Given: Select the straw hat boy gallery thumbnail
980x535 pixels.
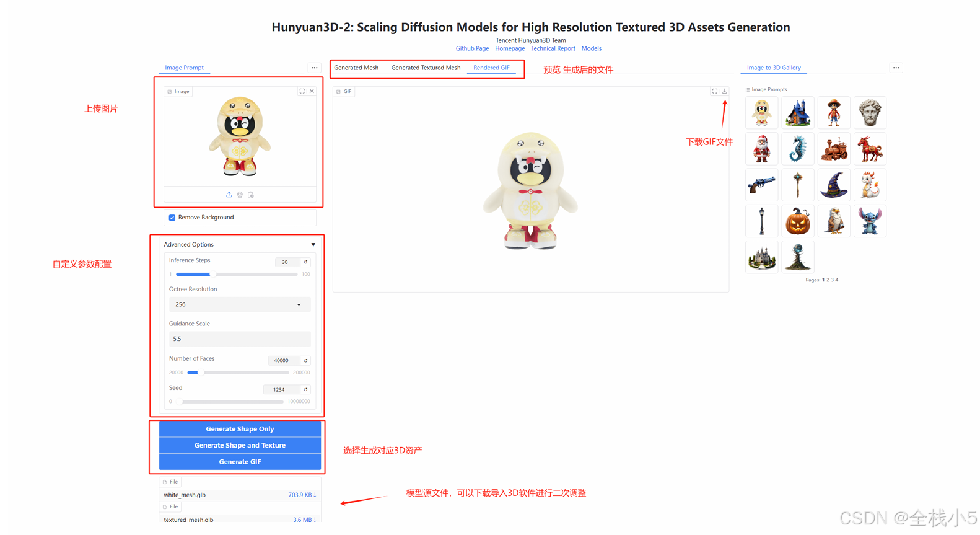Looking at the screenshot, I should click(834, 113).
